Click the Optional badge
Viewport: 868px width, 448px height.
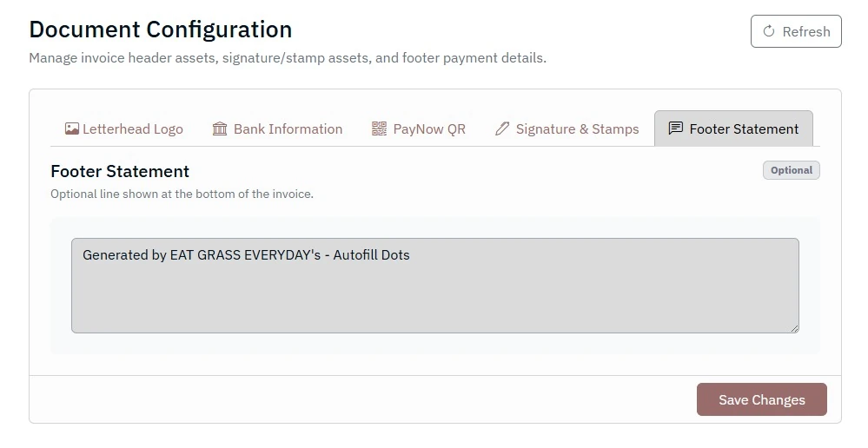(x=791, y=170)
